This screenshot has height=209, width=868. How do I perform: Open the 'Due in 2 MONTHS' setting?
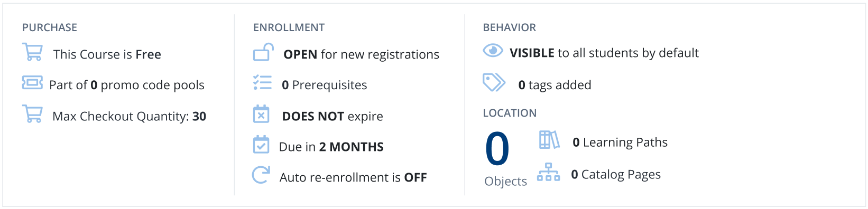coord(331,147)
